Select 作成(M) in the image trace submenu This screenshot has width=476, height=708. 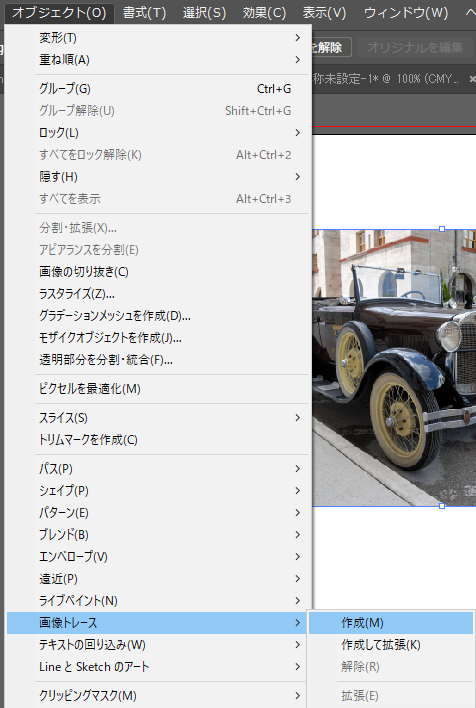pyautogui.click(x=391, y=623)
